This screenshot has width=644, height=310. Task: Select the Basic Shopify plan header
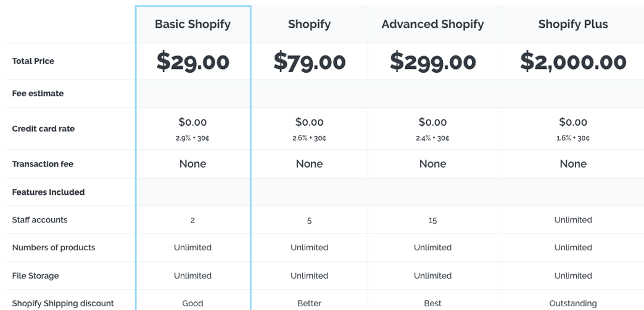click(192, 24)
